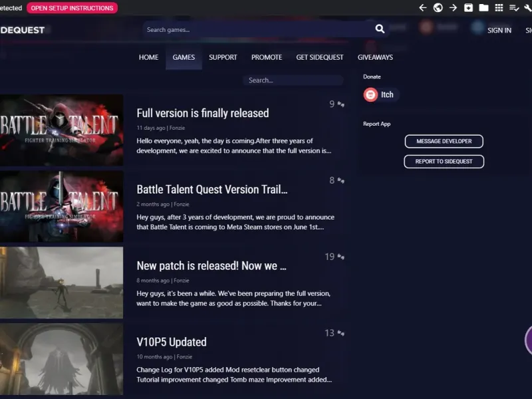Open the folder file manager icon

(483, 7)
